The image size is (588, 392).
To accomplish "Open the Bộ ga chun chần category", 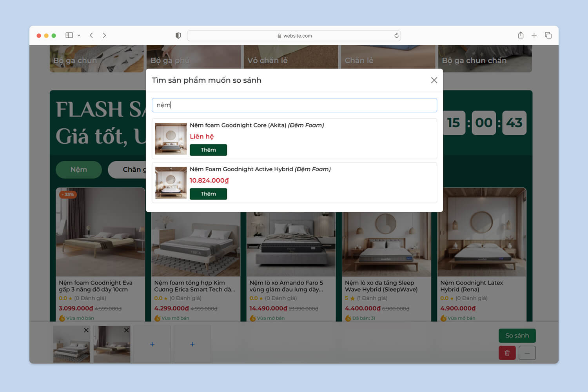I will pyautogui.click(x=485, y=58).
